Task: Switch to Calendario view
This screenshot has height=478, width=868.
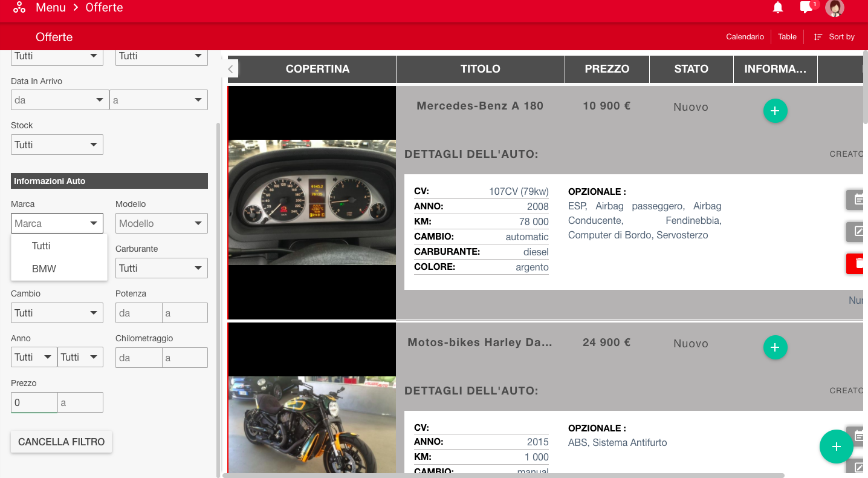Action: 745,37
